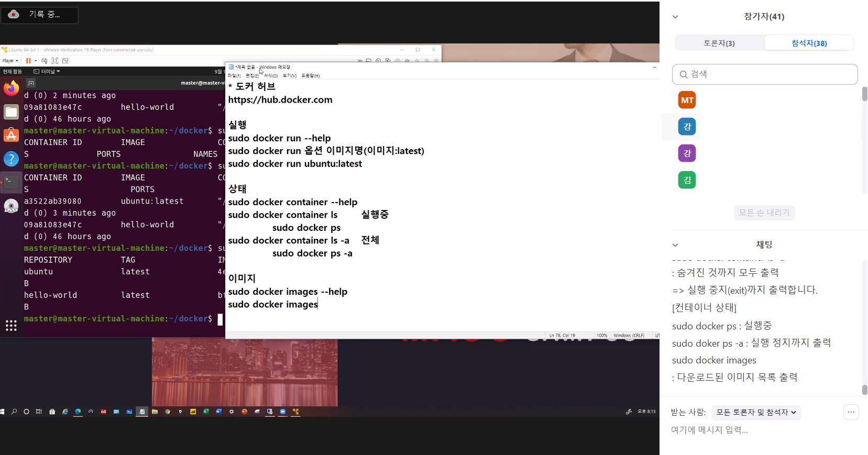Open the chat more options ellipsis button
This screenshot has height=455, width=868.
point(851,413)
